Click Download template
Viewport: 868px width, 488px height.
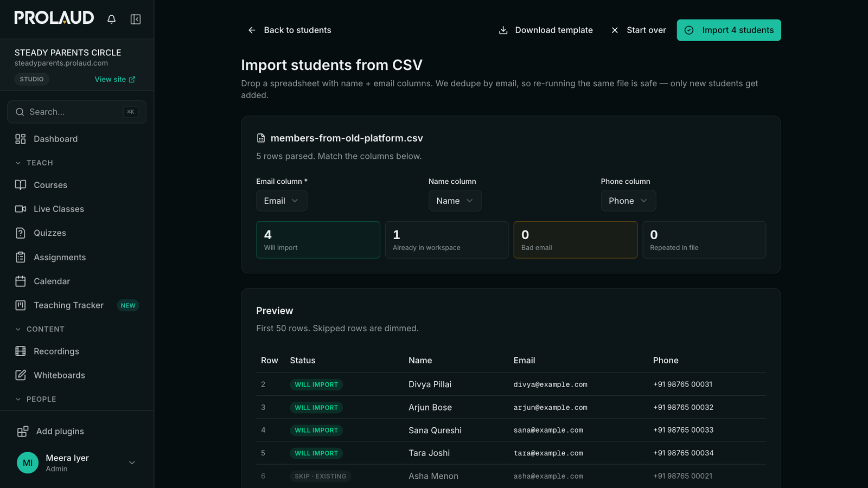click(x=546, y=30)
